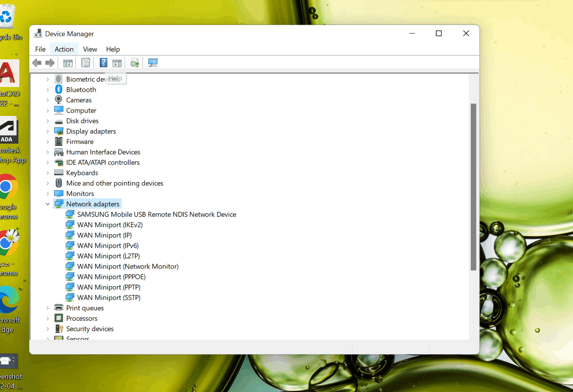Select WAN Miniport (IKEv2)
Screen dimensions: 573x392
coord(110,225)
